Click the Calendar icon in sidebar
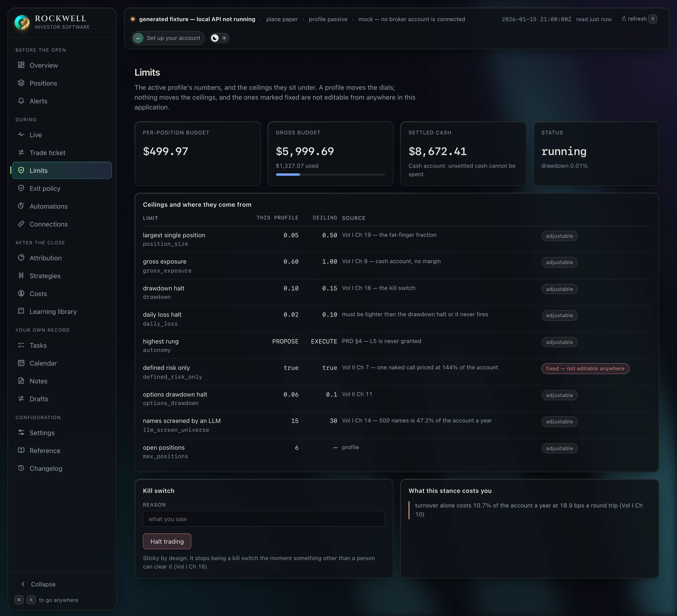Viewport: 677px width, 616px height. click(x=21, y=363)
